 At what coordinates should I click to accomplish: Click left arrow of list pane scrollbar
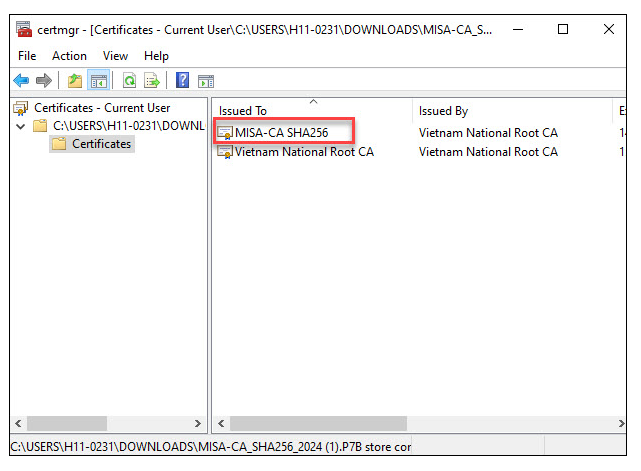pyautogui.click(x=221, y=424)
